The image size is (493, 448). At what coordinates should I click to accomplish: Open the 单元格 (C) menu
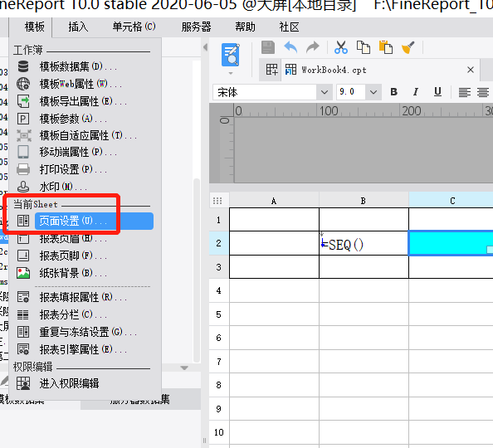[134, 27]
